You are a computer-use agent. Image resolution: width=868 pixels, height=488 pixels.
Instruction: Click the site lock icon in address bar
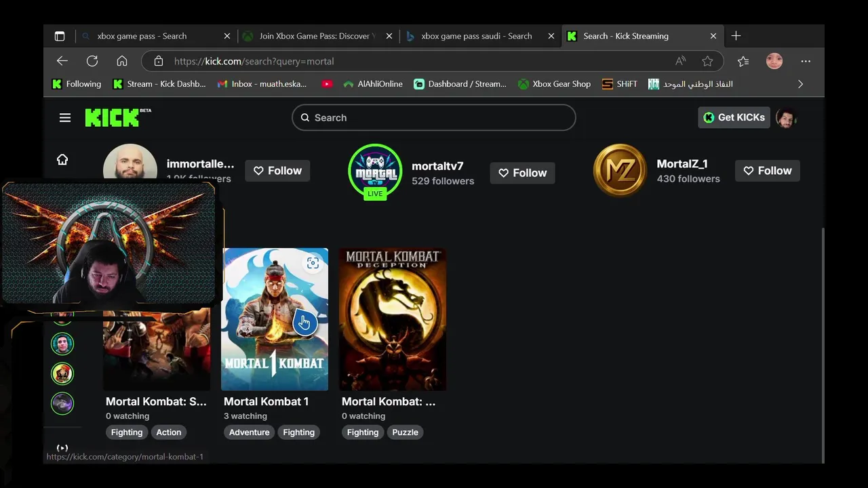coord(159,61)
